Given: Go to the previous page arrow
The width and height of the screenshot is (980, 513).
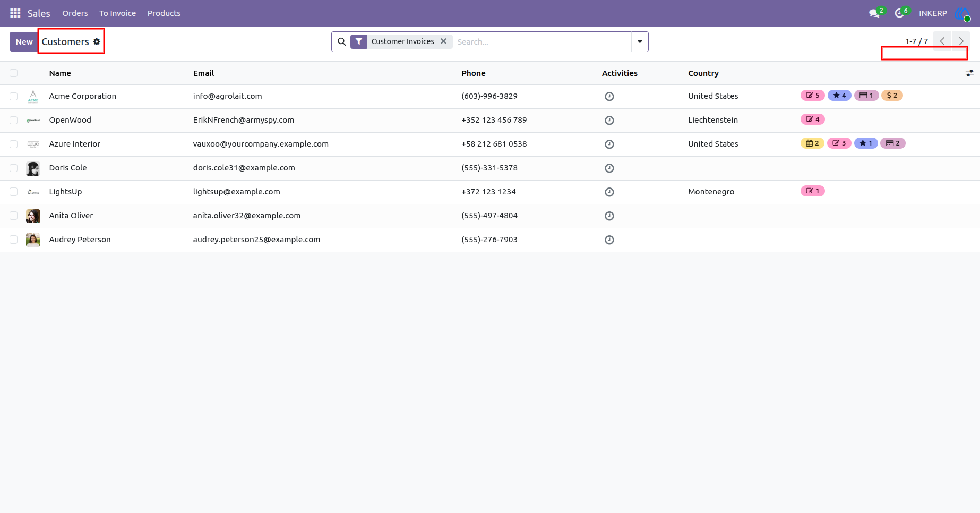Looking at the screenshot, I should coord(942,41).
